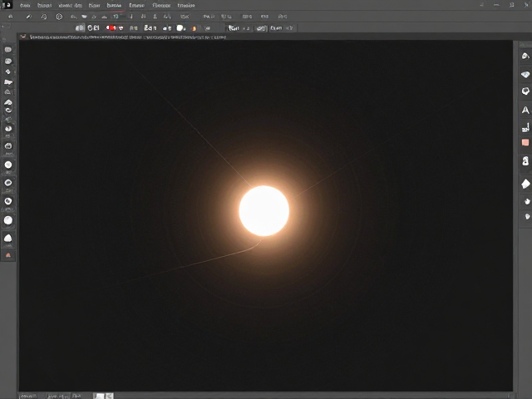The image size is (532, 399).
Task: Open the bar-chart panel icon on the right
Action: (525, 127)
